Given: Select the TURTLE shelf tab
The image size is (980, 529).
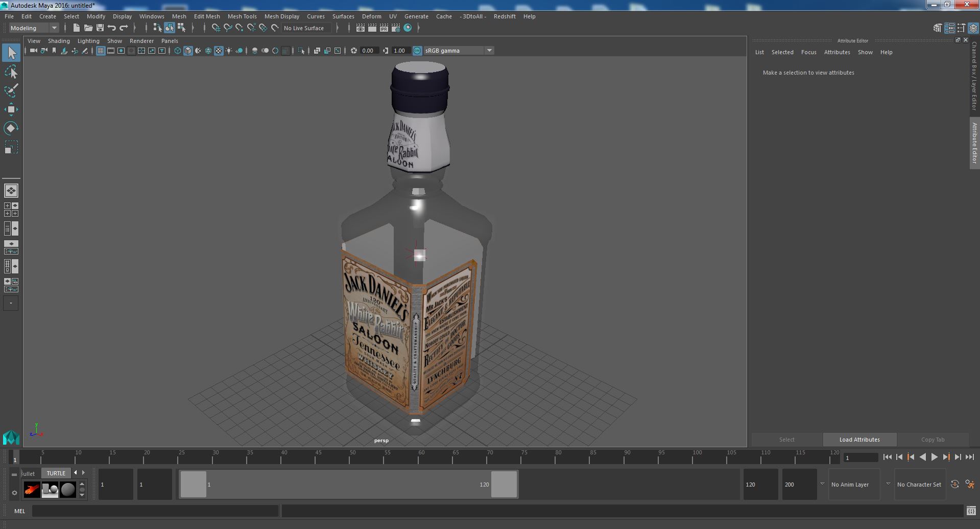Looking at the screenshot, I should pos(56,473).
